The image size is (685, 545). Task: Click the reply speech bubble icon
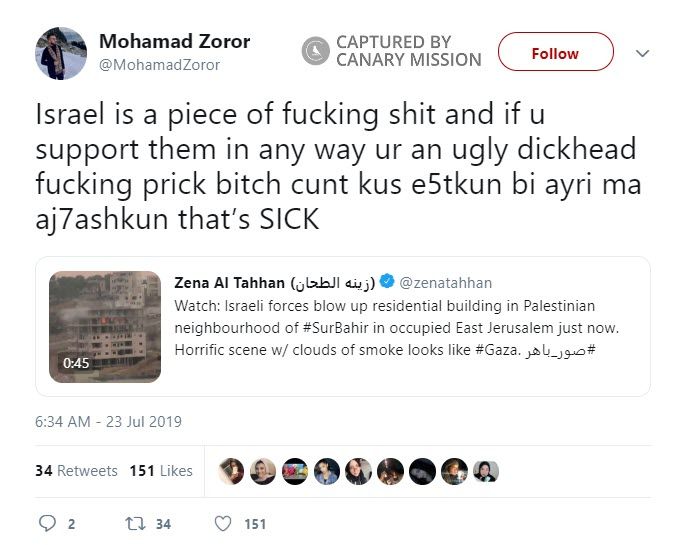(x=48, y=523)
